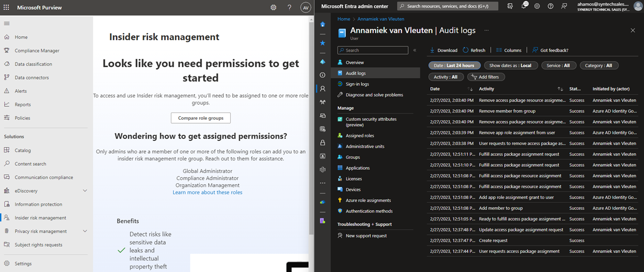
Task: Open Users person icon in Entra rail
Action: coord(323,89)
